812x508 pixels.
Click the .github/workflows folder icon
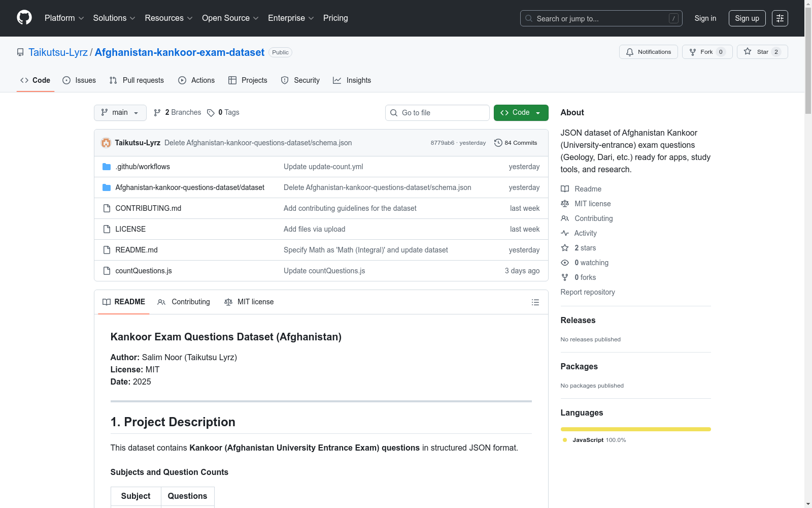point(107,167)
